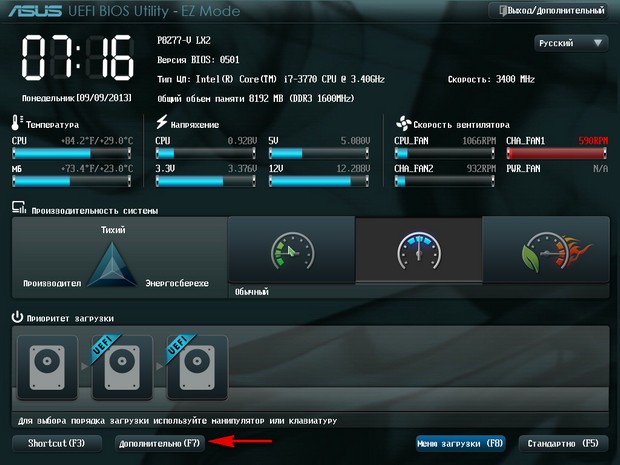Click the system performance monitor icon
This screenshot has height=465, width=620.
(x=18, y=207)
